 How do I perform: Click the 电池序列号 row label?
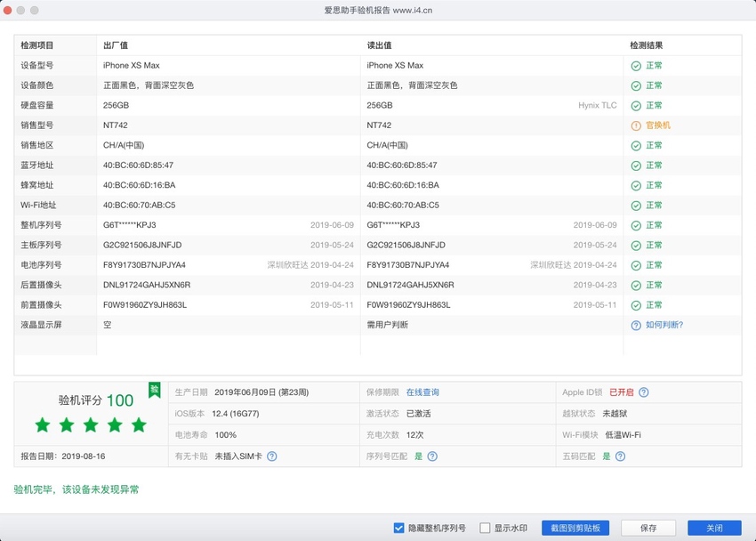click(41, 265)
